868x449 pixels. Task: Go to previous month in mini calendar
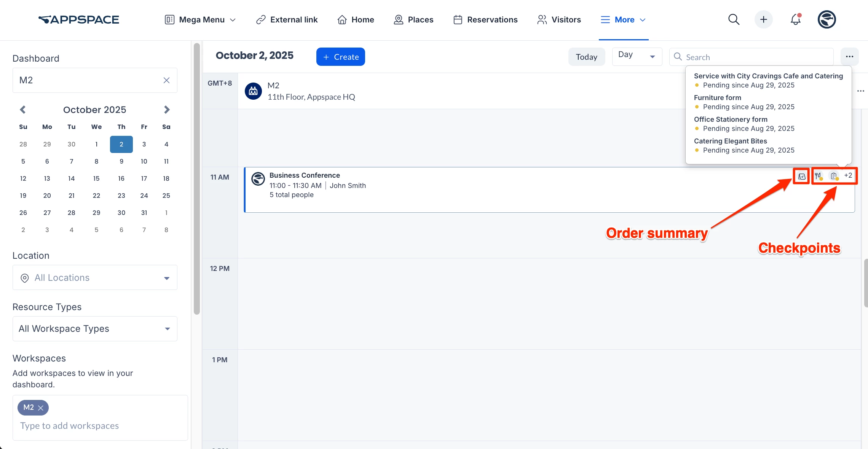[23, 110]
